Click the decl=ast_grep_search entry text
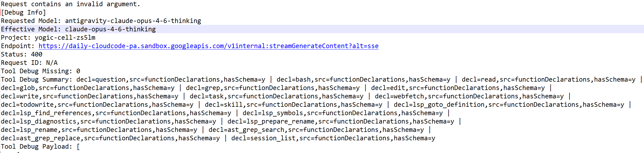Screen dimensions: 644x153 [316, 130]
